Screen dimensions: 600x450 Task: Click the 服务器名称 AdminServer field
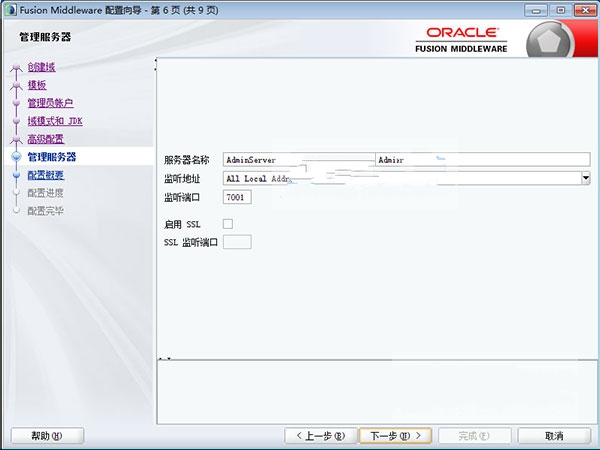pyautogui.click(x=406, y=159)
